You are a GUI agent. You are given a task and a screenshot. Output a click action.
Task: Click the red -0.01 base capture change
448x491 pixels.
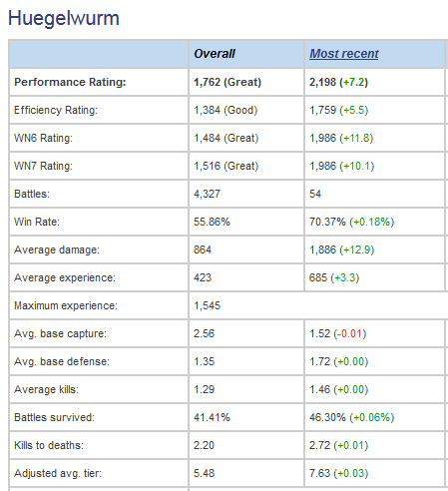pos(350,333)
